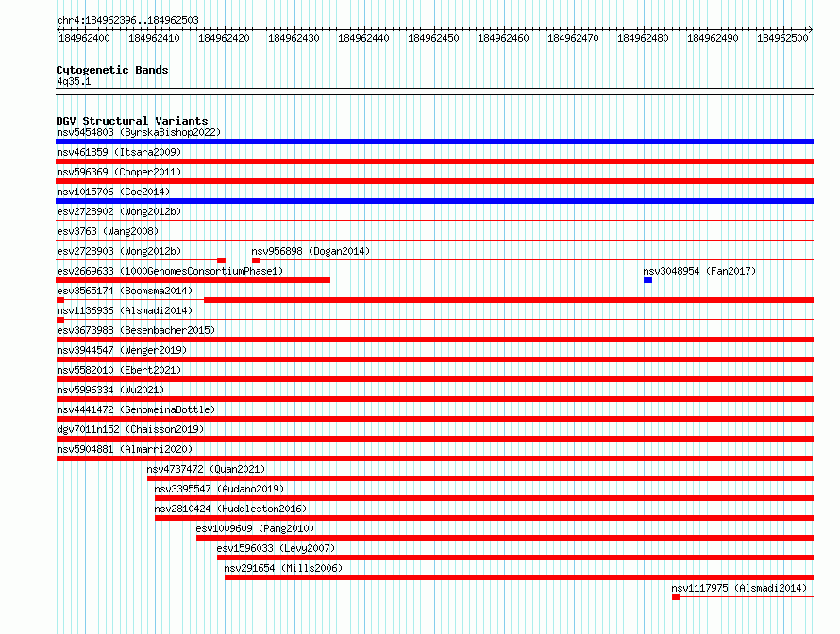Click red bar under nsv5996334

coord(434,399)
